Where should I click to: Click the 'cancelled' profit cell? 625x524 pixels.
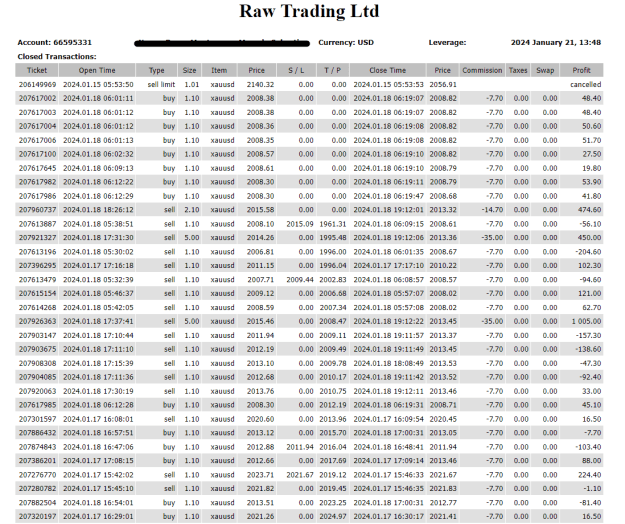pyautogui.click(x=586, y=84)
